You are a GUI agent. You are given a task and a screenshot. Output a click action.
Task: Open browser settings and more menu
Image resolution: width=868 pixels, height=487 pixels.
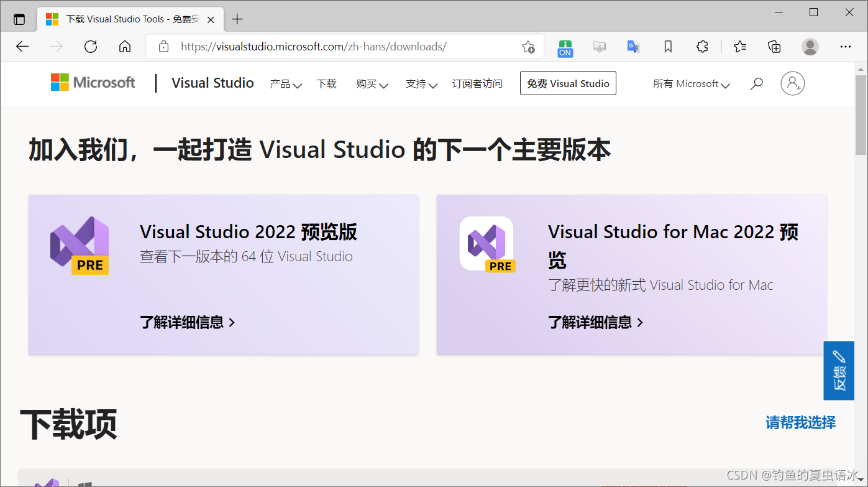846,47
